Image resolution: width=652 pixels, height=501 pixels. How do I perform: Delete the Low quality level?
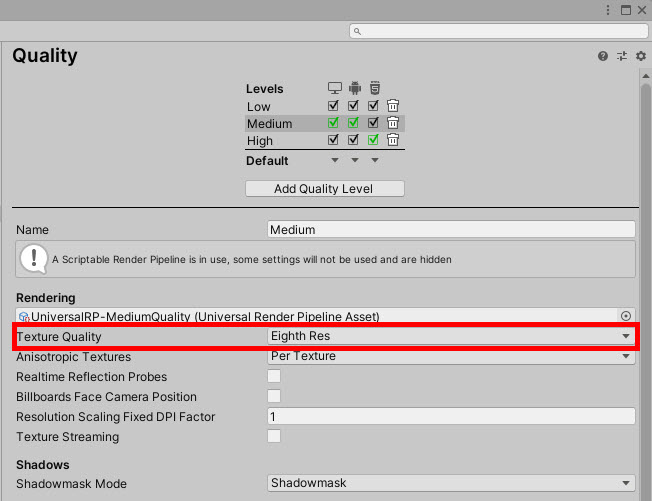click(x=393, y=106)
